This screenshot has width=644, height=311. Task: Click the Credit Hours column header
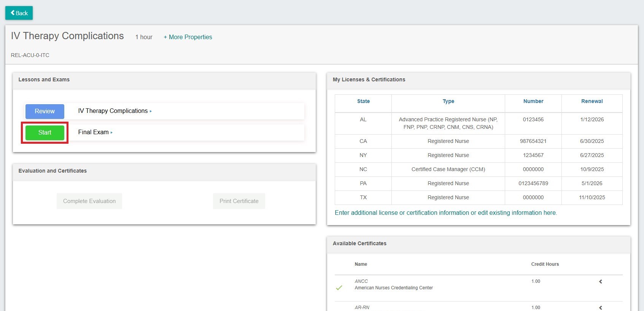[x=545, y=264]
